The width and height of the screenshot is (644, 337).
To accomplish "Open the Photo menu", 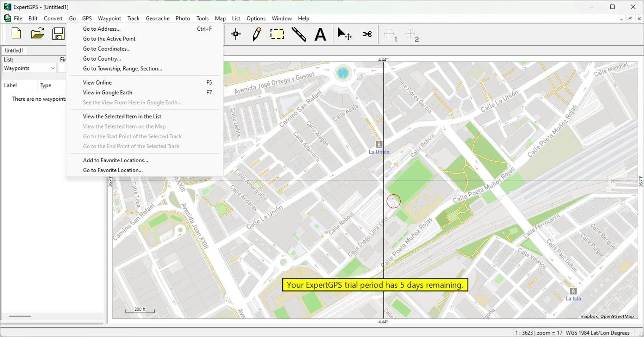I will (183, 19).
